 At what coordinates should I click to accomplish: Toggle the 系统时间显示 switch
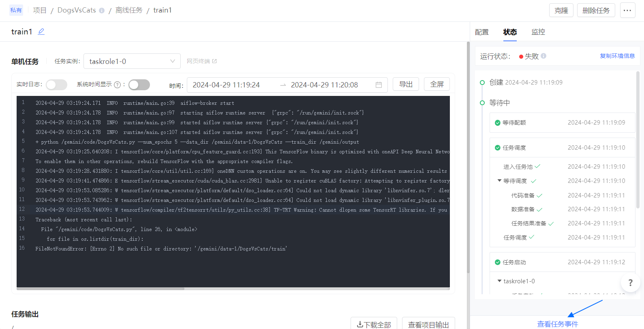pos(139,85)
